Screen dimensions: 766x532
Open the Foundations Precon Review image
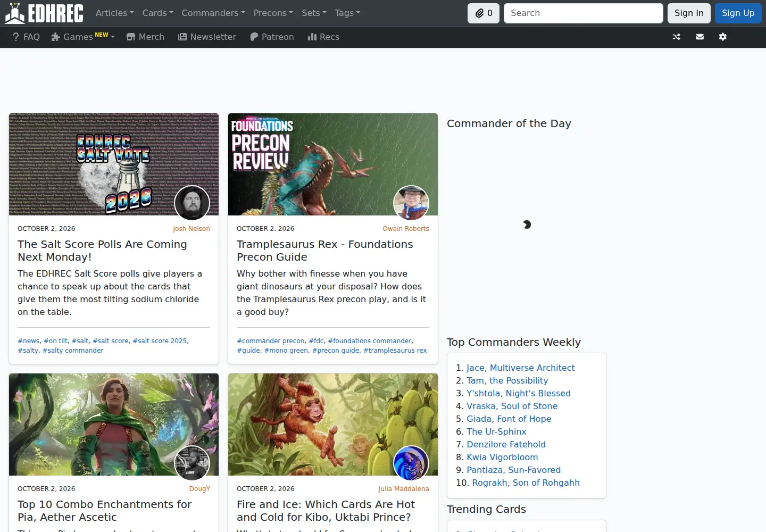pyautogui.click(x=333, y=164)
